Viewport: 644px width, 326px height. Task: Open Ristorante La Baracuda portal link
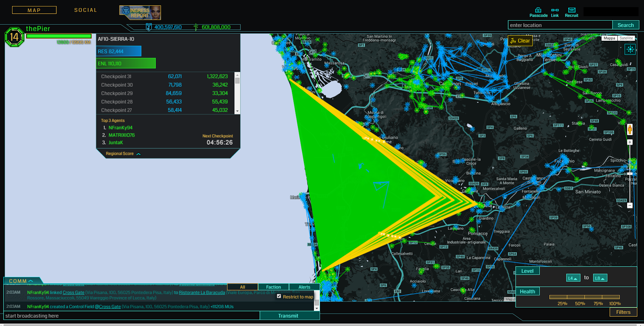click(x=202, y=293)
